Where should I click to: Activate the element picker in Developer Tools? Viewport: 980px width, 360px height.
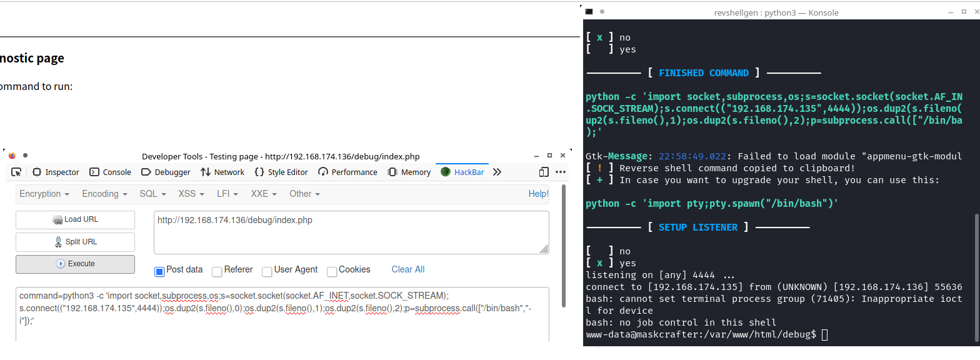click(16, 172)
